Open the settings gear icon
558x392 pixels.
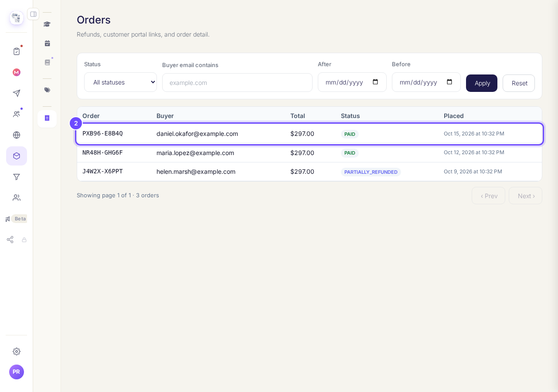(x=17, y=351)
